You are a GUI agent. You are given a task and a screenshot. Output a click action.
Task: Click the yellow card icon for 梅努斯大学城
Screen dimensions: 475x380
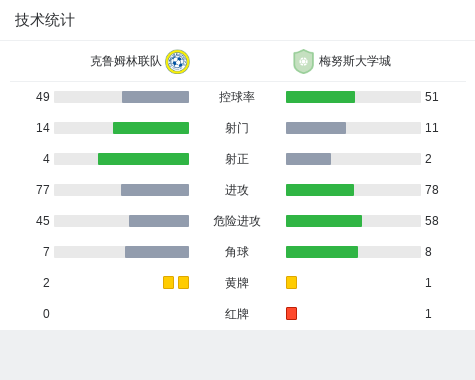click(x=291, y=282)
